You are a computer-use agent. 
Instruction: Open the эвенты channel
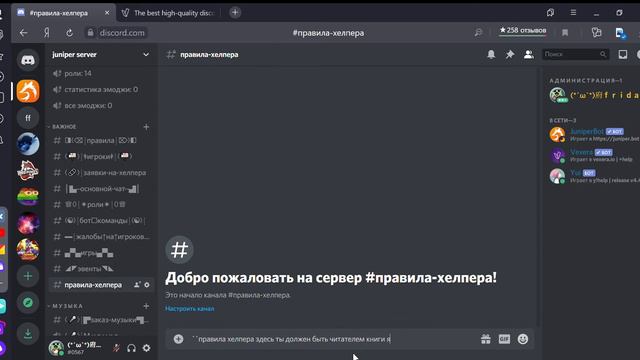pyautogui.click(x=100, y=269)
